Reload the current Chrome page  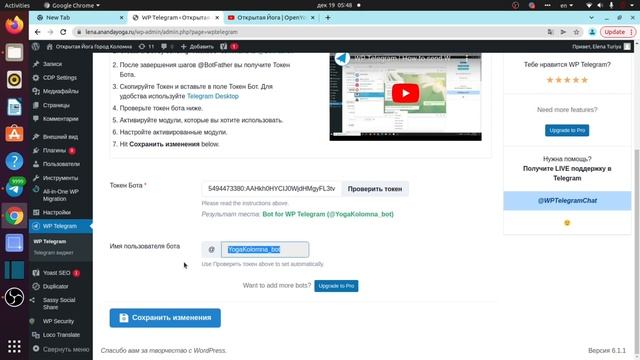pyautogui.click(x=63, y=32)
